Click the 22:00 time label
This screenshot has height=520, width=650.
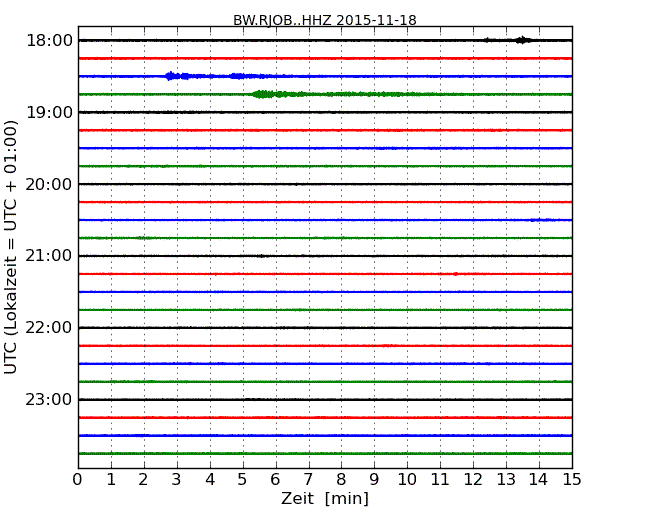[49, 328]
